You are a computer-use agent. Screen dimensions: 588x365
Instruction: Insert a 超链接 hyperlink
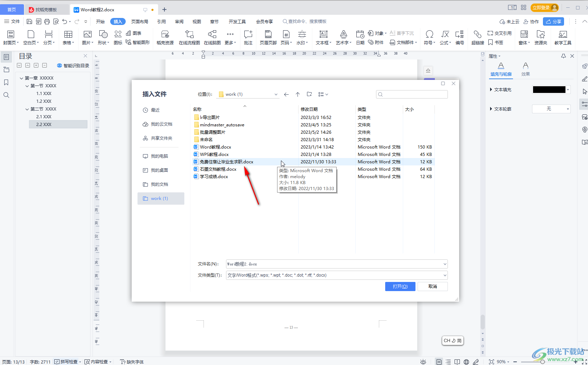click(477, 37)
